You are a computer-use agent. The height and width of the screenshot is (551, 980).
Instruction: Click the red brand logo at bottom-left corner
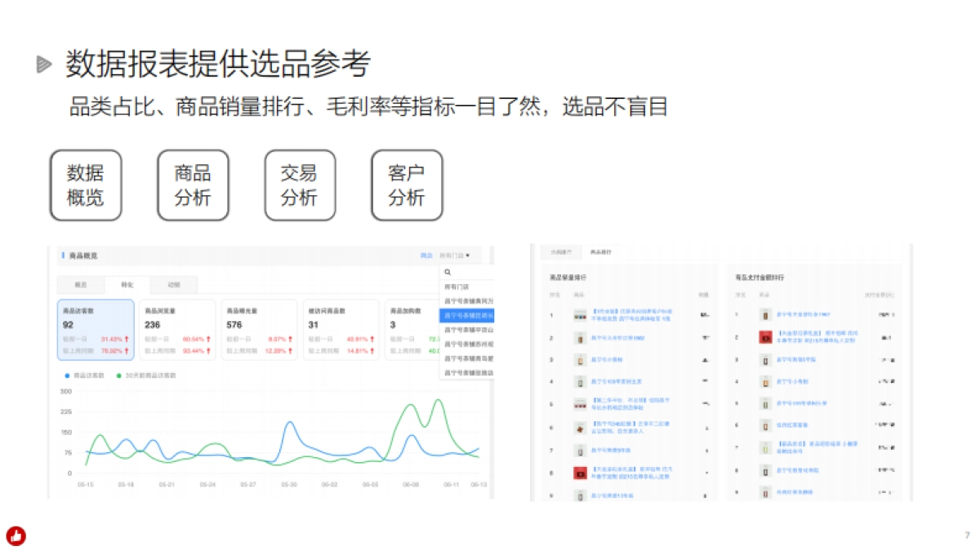pyautogui.click(x=19, y=535)
